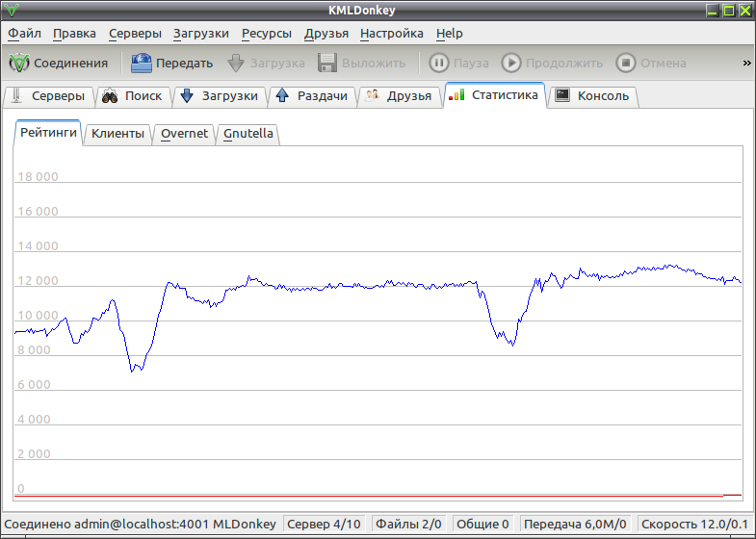Click the '14 000' axis label
Viewport: 756px width, 539px height.
click(x=38, y=246)
